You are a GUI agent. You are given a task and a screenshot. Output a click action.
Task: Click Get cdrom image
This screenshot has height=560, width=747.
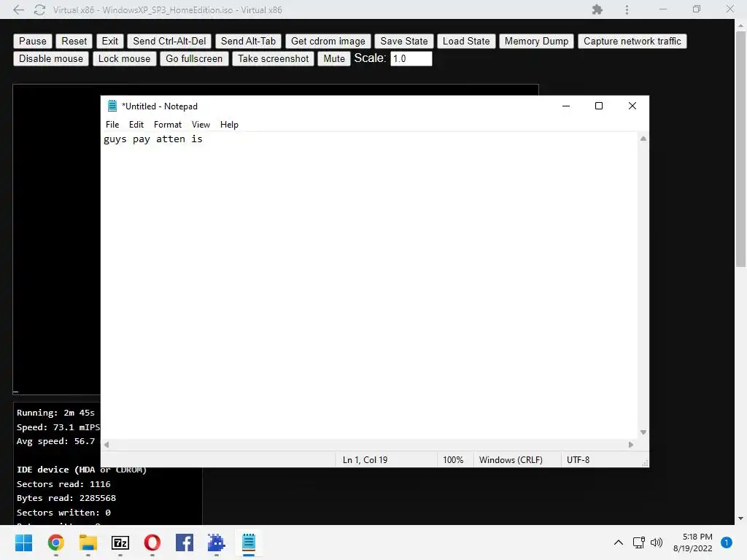(328, 41)
